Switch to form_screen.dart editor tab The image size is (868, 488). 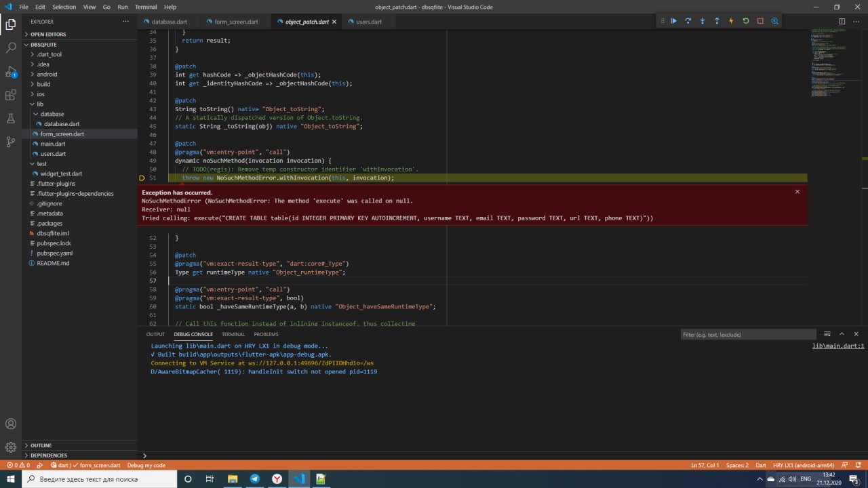coord(236,22)
